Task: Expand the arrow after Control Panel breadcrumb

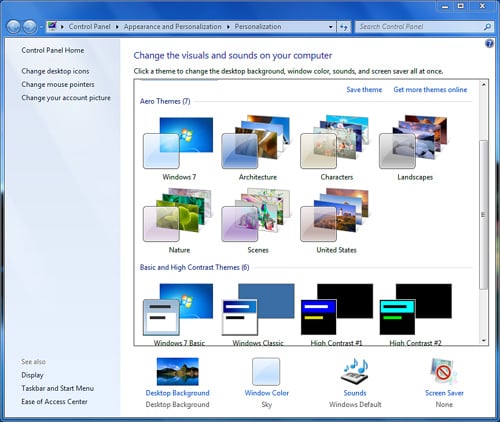Action: point(117,27)
